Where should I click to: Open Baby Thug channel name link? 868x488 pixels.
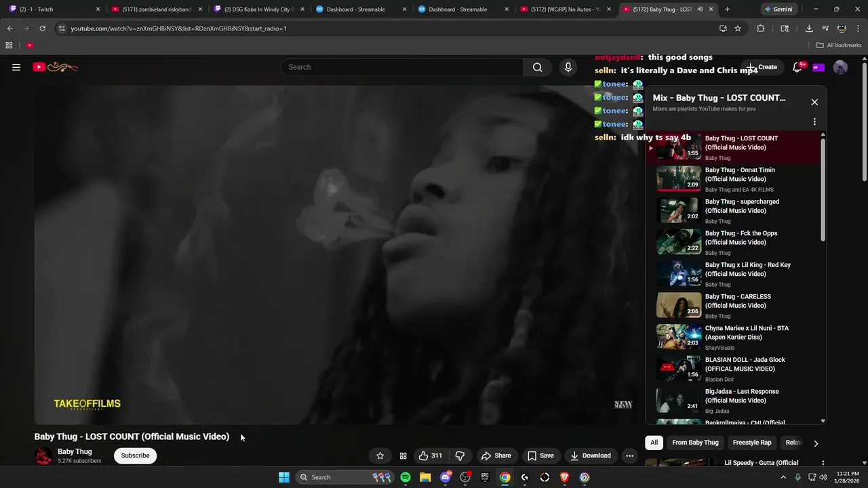(x=75, y=451)
